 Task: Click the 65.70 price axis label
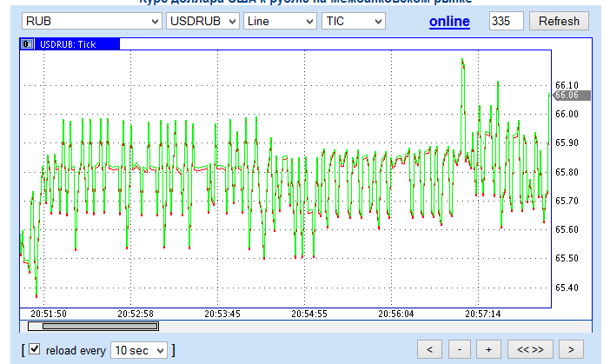click(567, 201)
